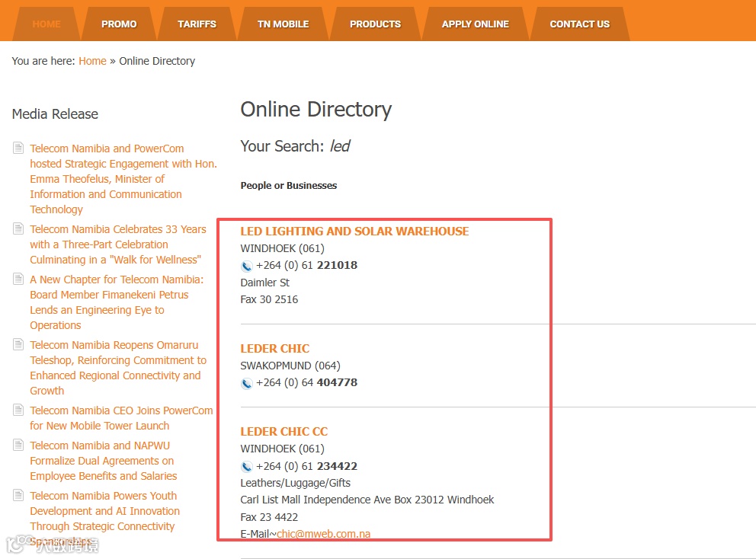The image size is (756, 559).
Task: Click document icon beside New Chapter release
Action: pos(18,279)
